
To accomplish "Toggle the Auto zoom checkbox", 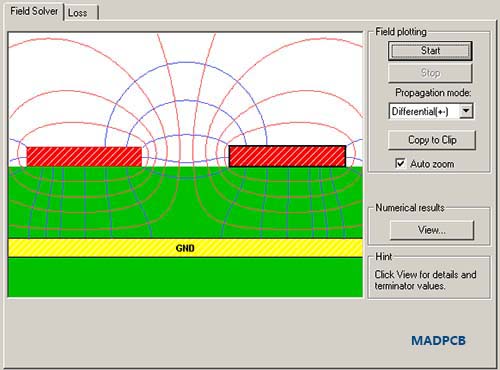I will (400, 163).
